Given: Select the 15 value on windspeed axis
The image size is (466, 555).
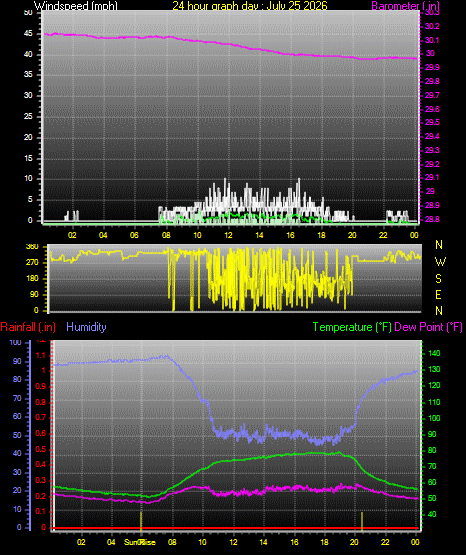Looking at the screenshot, I should click(x=28, y=158).
